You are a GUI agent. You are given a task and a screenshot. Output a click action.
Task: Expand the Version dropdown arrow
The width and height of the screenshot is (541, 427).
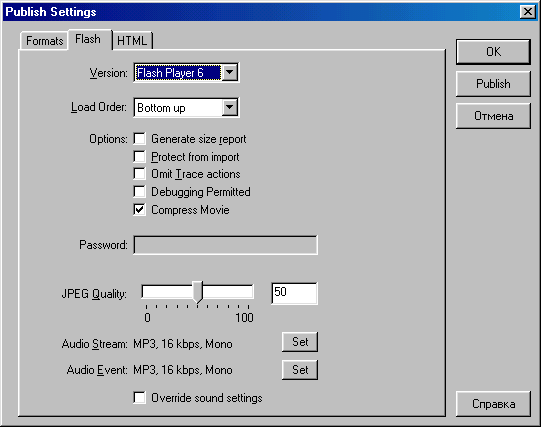tap(229, 72)
